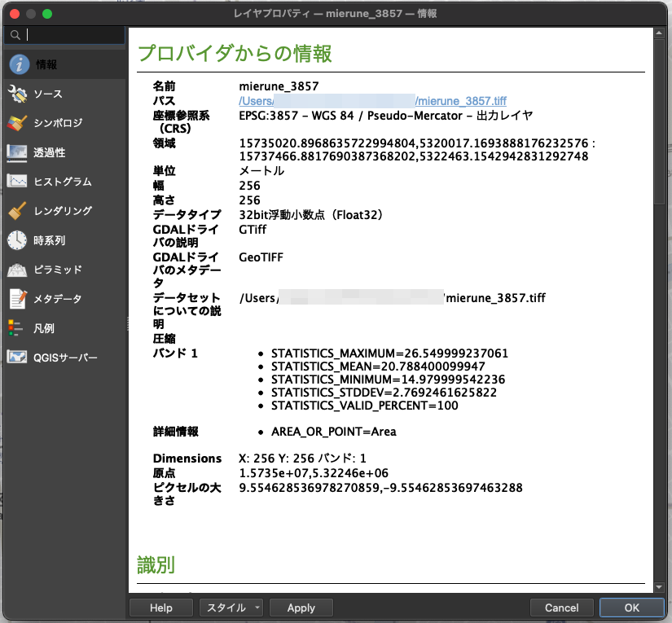Viewport: 672px width, 623px height.
Task: Select the 透過性 (Transparency) panel icon
Action: 20,152
